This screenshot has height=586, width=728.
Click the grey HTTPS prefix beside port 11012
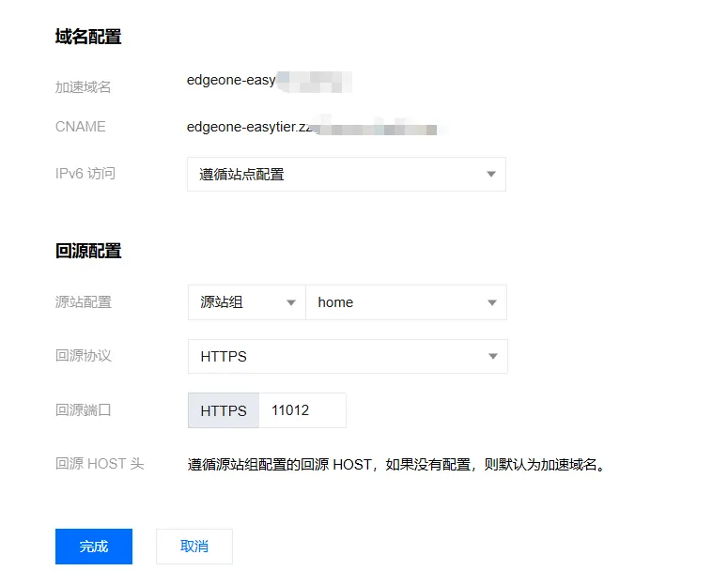224,410
